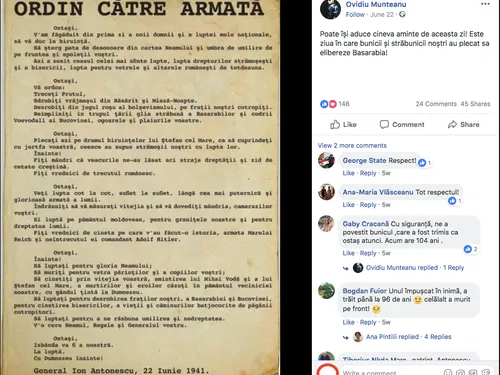Viewport: 500px width, 375px height.
Task: Open the three-dot post options menu
Action: [485, 4]
